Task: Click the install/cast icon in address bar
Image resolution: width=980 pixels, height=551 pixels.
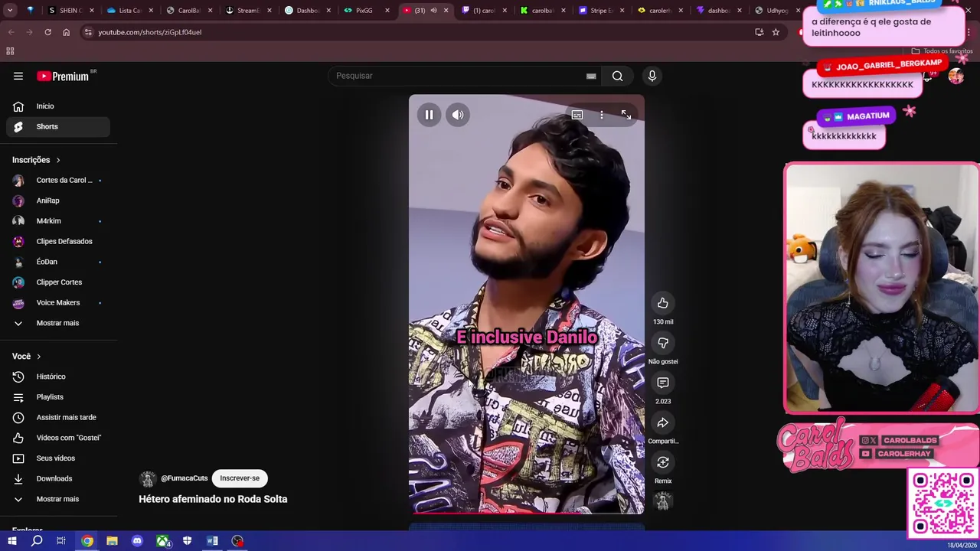Action: coord(759,32)
